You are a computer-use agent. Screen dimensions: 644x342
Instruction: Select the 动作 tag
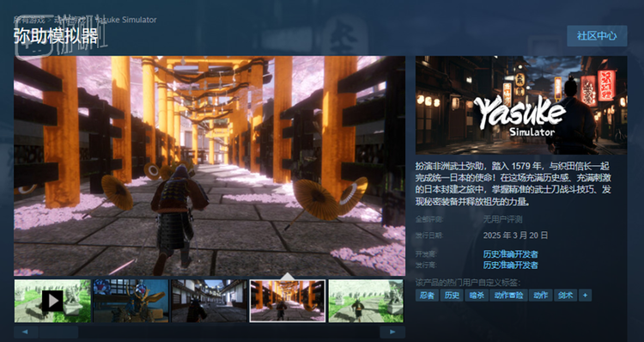pos(540,295)
